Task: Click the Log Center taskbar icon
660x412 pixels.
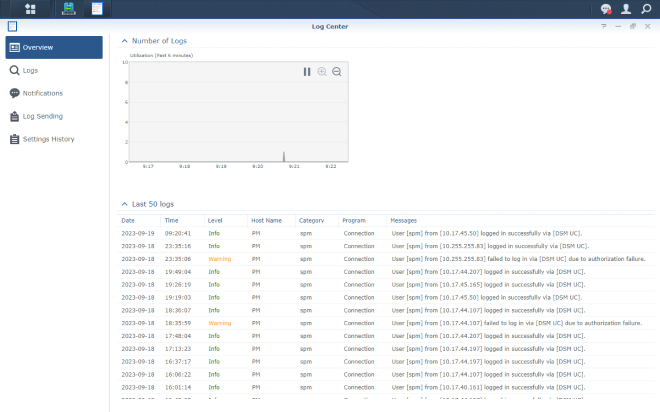Action: pos(97,9)
